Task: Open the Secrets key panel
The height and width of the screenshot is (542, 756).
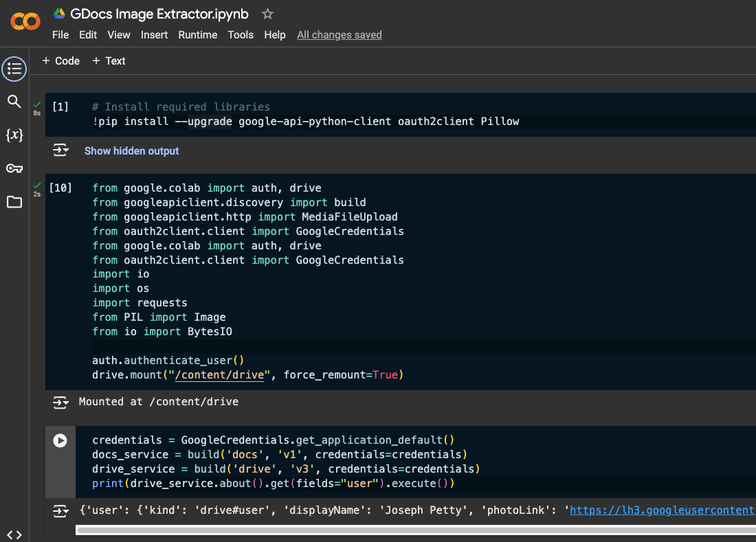Action: pos(14,168)
